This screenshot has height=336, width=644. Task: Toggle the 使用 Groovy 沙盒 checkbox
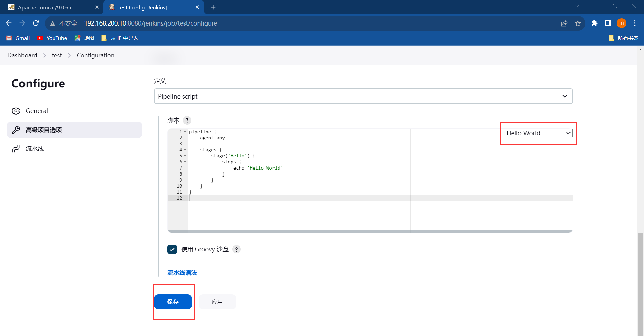(x=172, y=249)
